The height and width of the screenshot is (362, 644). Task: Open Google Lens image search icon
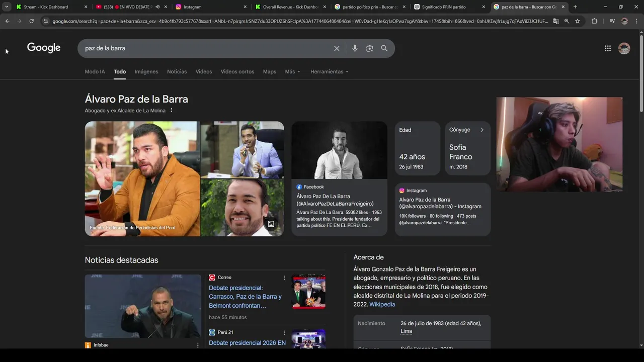(370, 48)
